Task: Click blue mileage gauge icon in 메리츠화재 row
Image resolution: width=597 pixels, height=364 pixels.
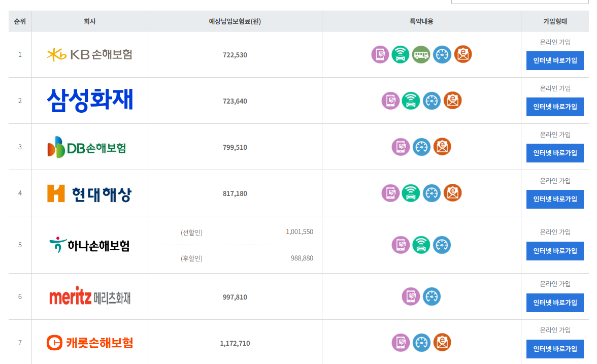Action: (432, 296)
